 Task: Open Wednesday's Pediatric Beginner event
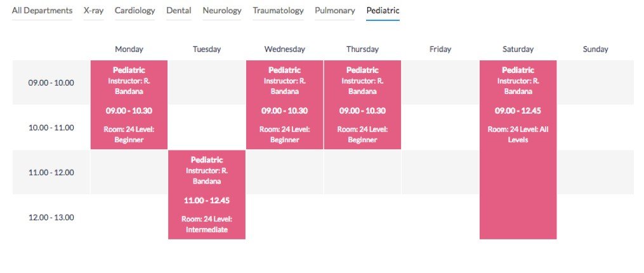(x=285, y=105)
